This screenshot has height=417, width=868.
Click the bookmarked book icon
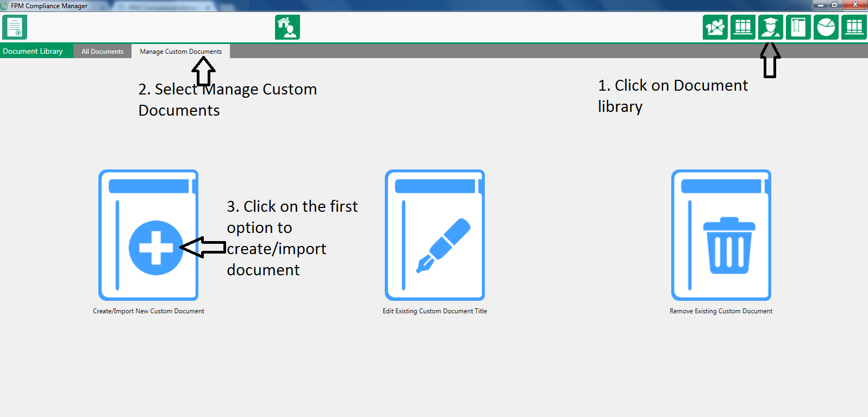[x=798, y=27]
